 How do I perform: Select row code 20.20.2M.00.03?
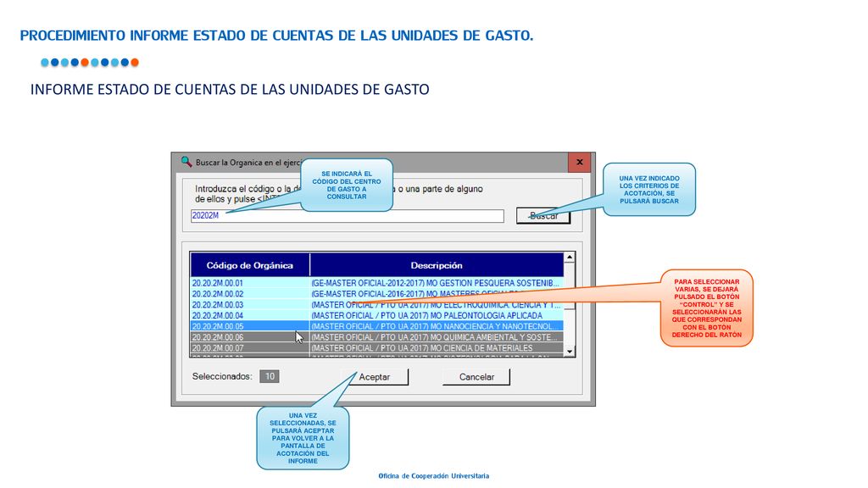[x=218, y=305]
